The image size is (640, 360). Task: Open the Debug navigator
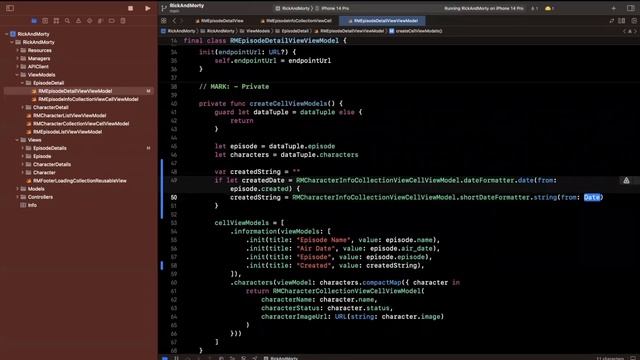pyautogui.click(x=100, y=21)
